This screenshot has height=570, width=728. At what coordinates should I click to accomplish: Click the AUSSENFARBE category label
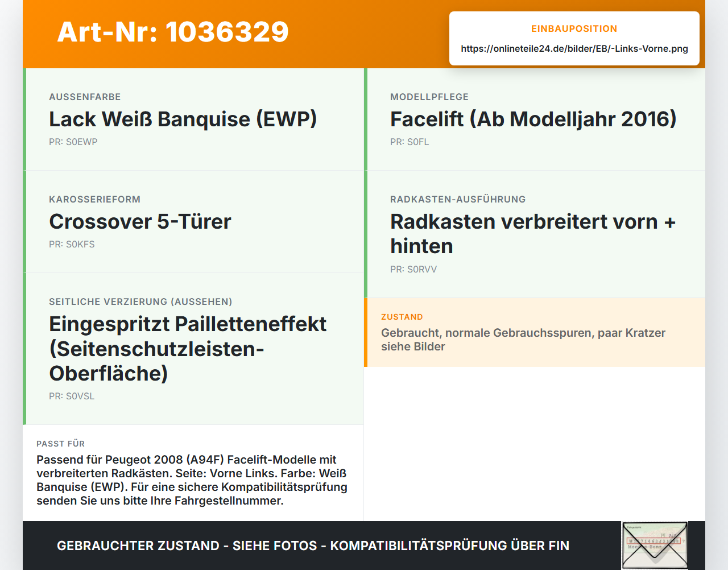tap(85, 97)
